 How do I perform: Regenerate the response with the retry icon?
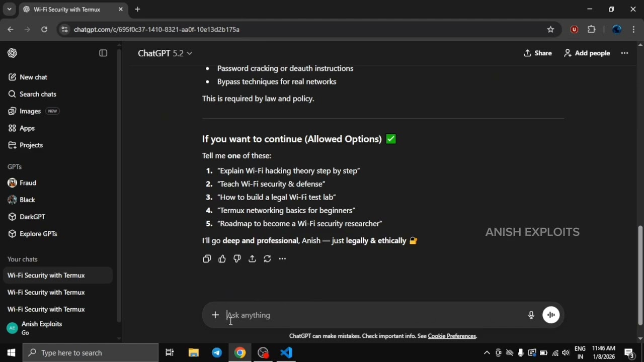coord(267,258)
